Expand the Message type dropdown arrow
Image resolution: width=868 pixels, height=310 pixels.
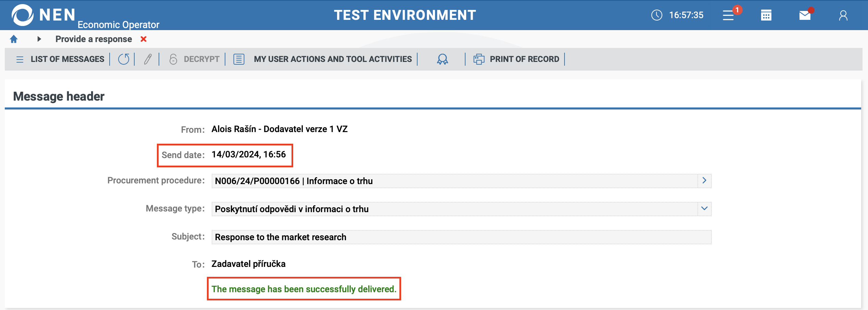704,209
